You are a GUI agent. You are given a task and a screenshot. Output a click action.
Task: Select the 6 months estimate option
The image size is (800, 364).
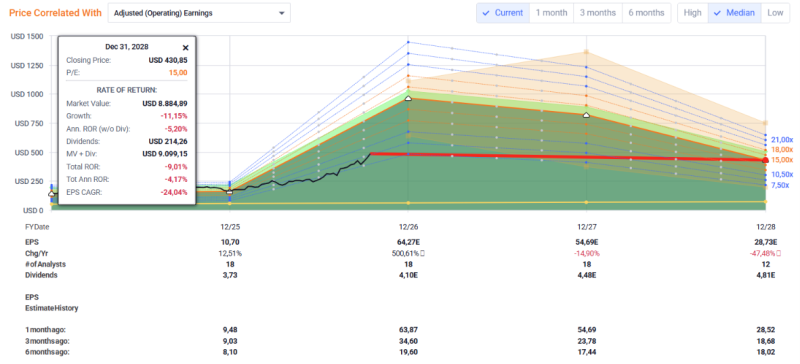coord(646,13)
